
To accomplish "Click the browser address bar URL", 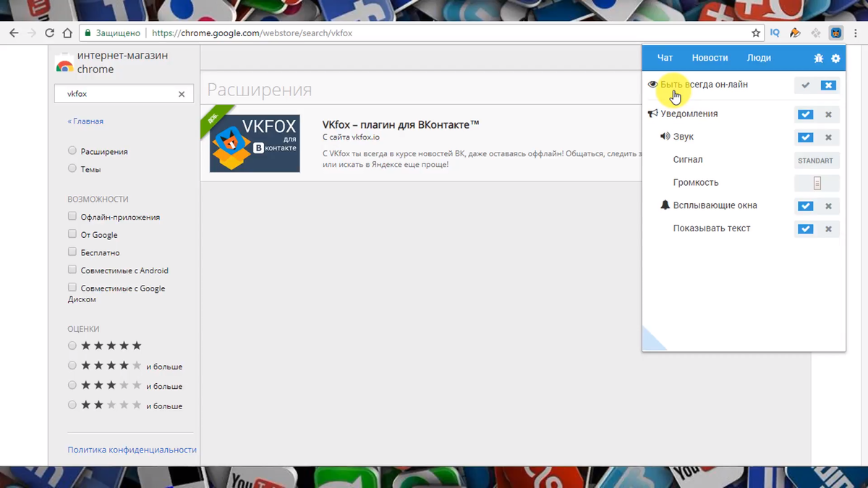I will coord(252,33).
